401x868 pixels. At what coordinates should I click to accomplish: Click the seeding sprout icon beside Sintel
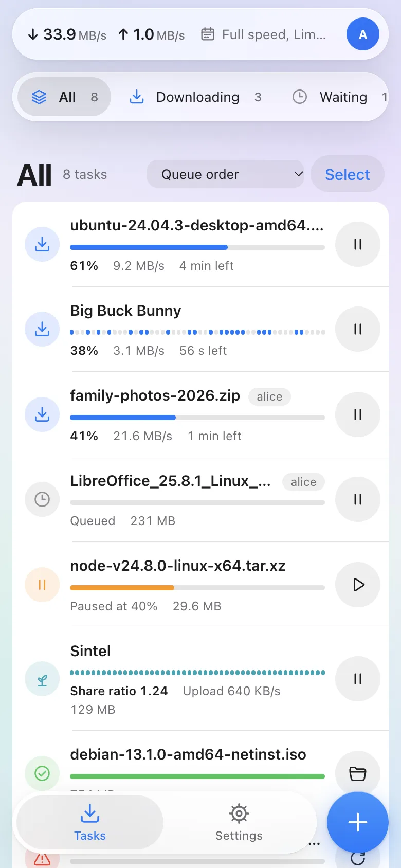tap(42, 679)
